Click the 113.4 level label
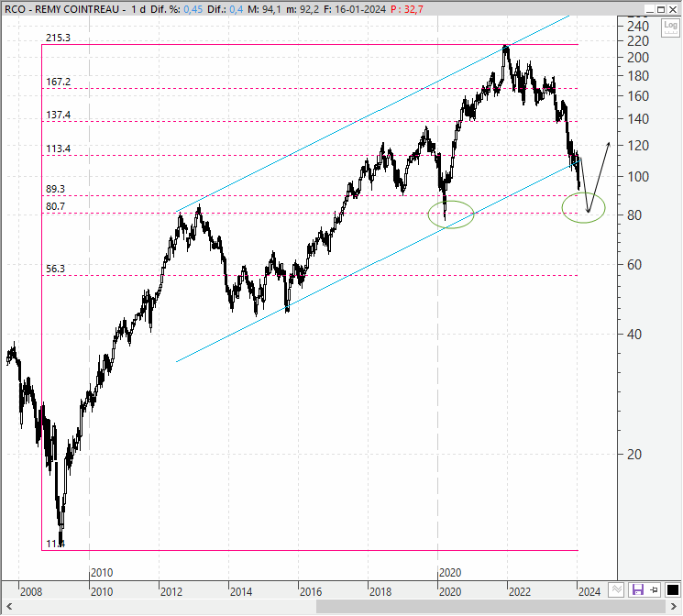The height and width of the screenshot is (616, 683). pyautogui.click(x=58, y=148)
